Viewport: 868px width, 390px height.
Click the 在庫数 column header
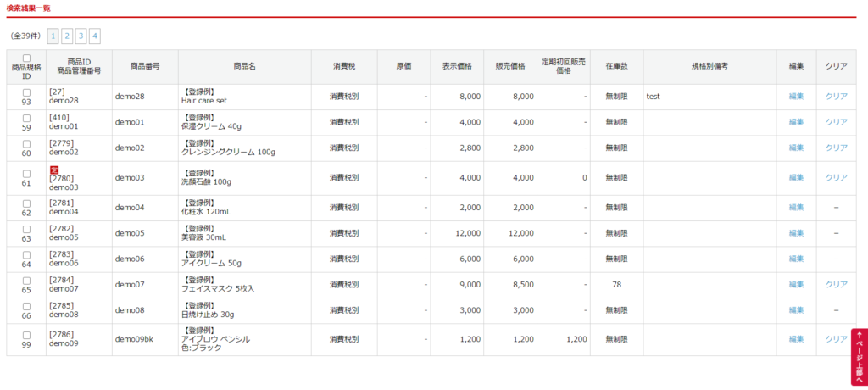616,66
